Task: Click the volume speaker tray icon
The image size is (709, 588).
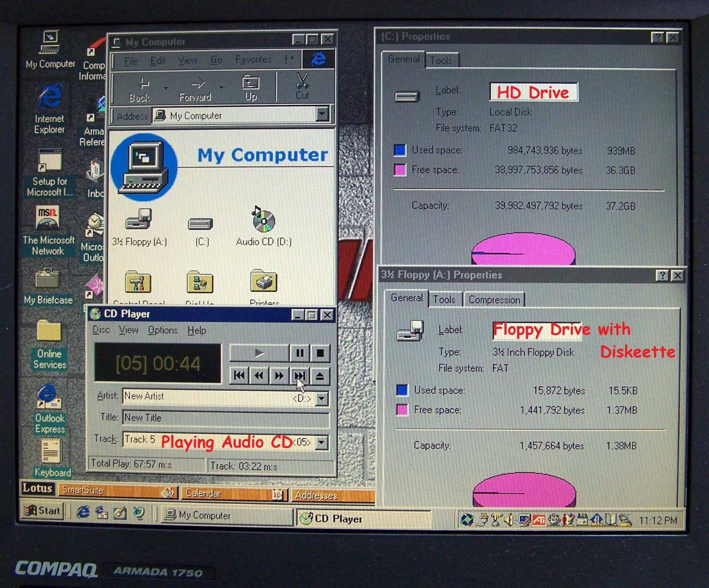Action: point(509,520)
